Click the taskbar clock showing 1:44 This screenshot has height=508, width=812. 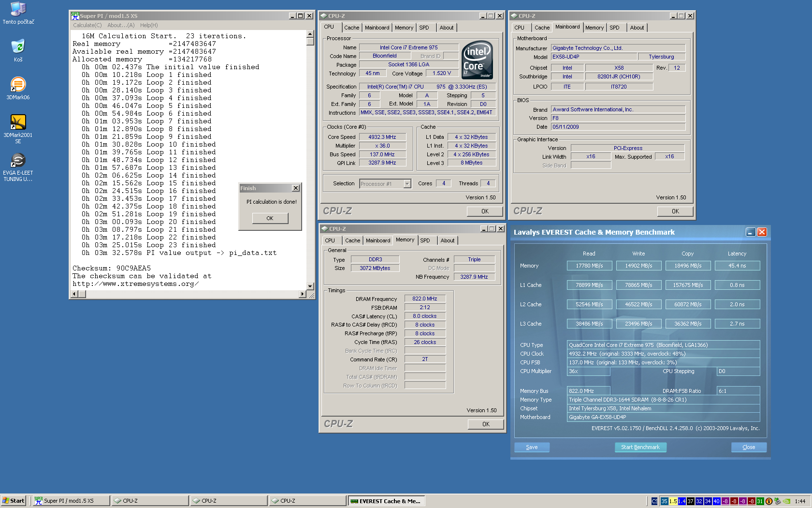point(800,501)
